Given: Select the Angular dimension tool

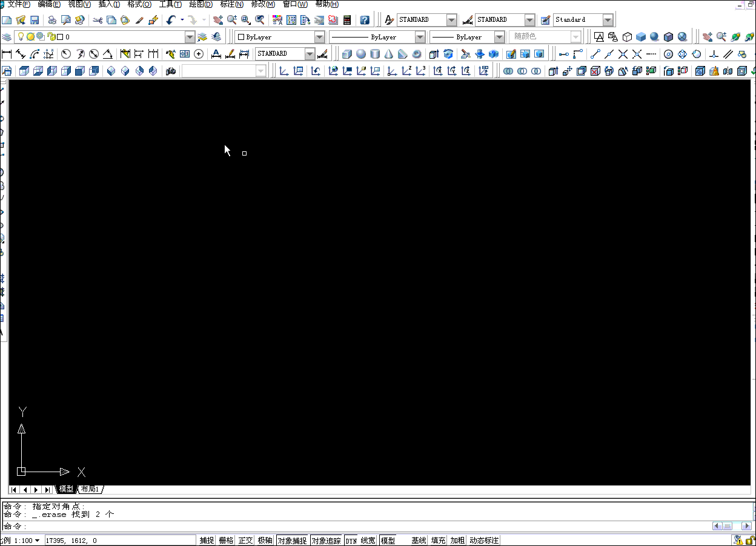Looking at the screenshot, I should click(x=108, y=54).
